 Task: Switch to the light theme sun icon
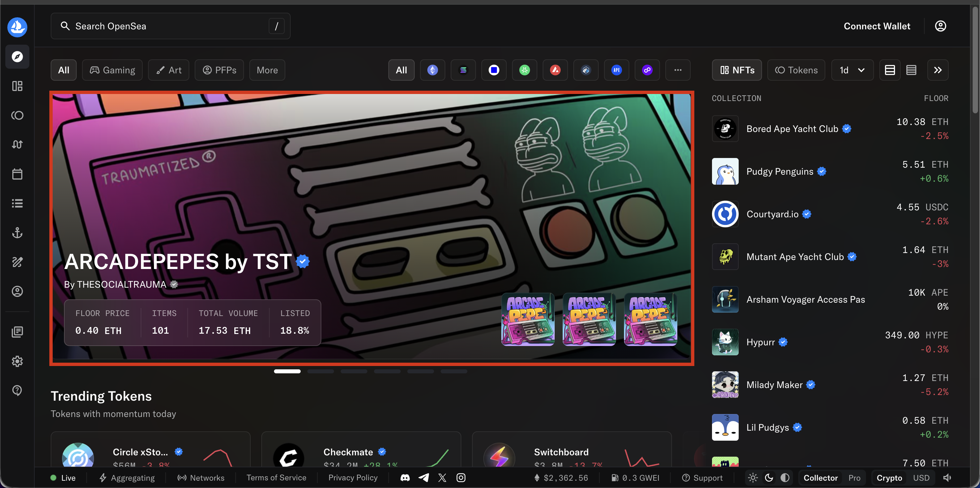click(753, 478)
